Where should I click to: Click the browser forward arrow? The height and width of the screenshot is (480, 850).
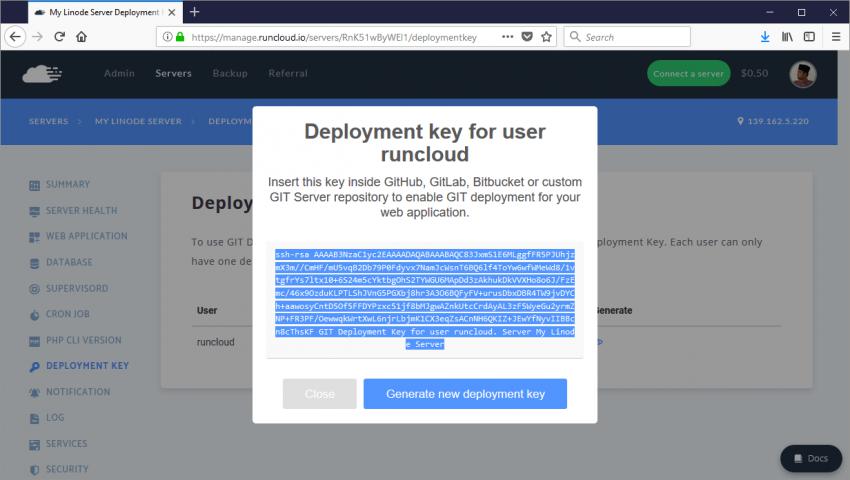point(37,37)
